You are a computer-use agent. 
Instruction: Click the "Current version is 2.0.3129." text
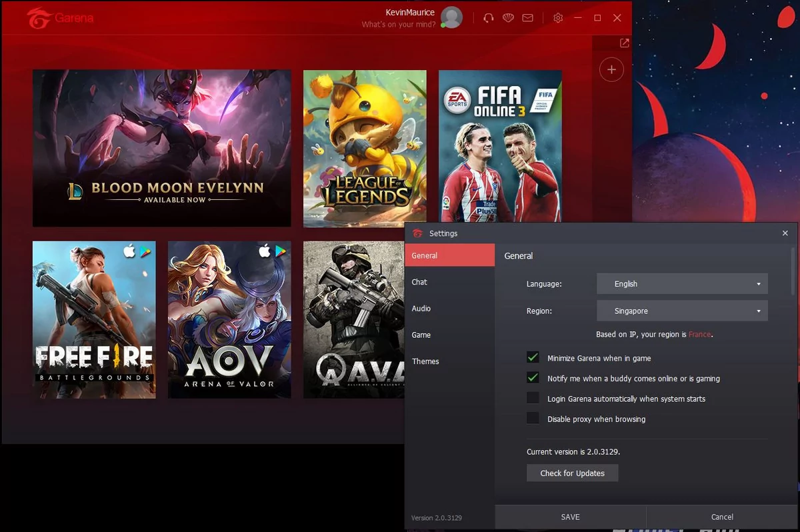point(573,451)
